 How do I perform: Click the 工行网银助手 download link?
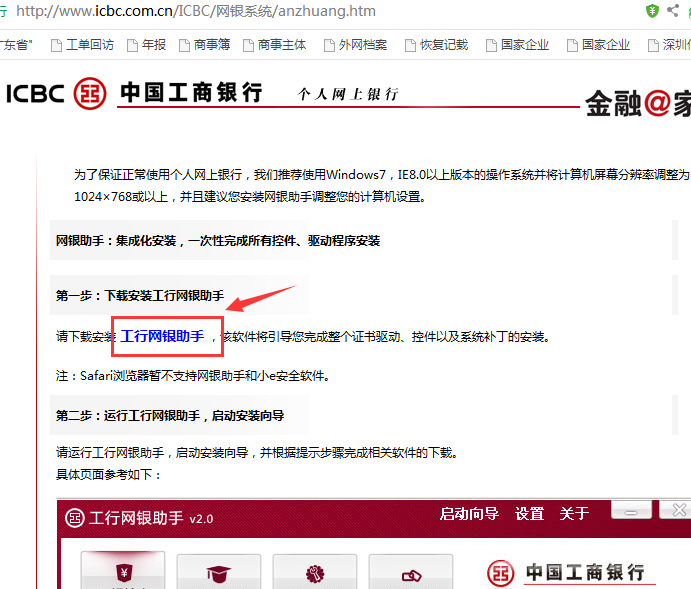pyautogui.click(x=163, y=337)
